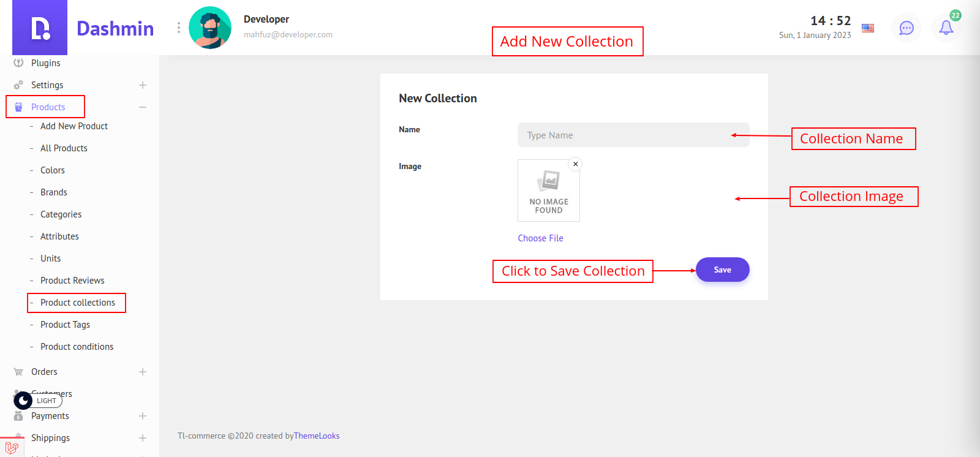
Task: Open the ThemeLooks footer link
Action: pos(317,436)
